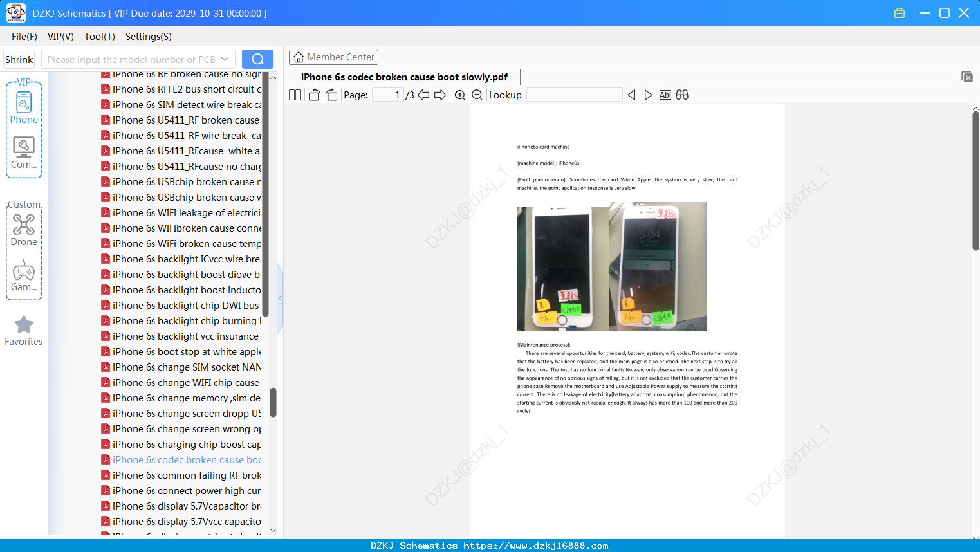Open the Settings(S) menu

[149, 37]
